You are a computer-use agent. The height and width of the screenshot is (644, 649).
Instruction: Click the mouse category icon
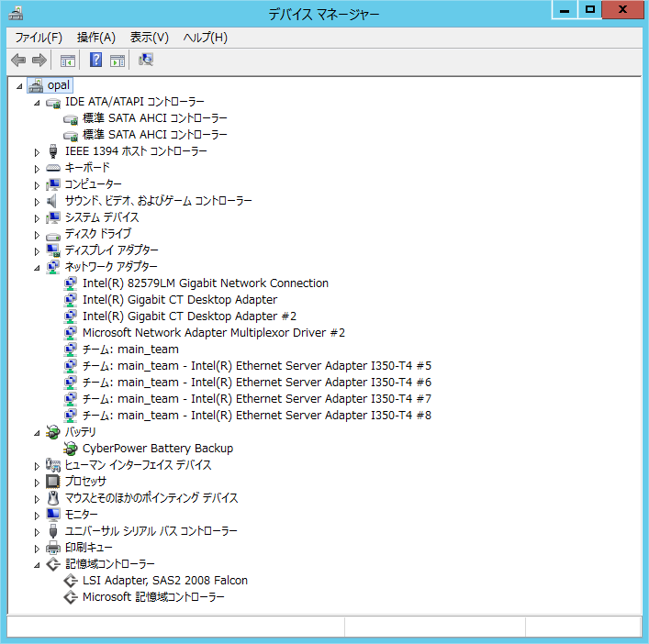pos(53,497)
